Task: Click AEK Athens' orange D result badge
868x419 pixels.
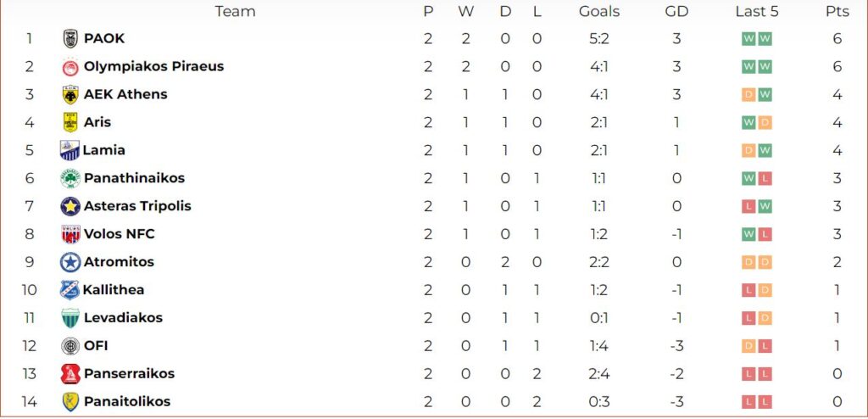Action: [x=748, y=95]
